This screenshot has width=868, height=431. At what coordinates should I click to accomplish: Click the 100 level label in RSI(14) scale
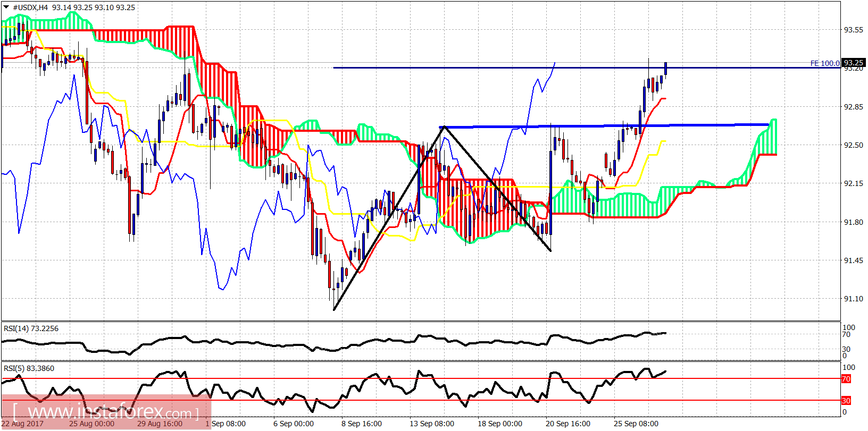[x=849, y=327]
